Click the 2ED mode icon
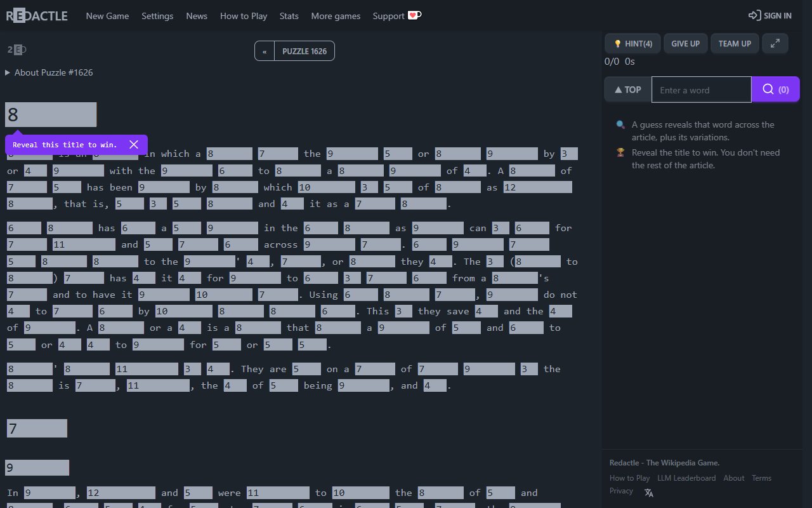 click(x=17, y=50)
